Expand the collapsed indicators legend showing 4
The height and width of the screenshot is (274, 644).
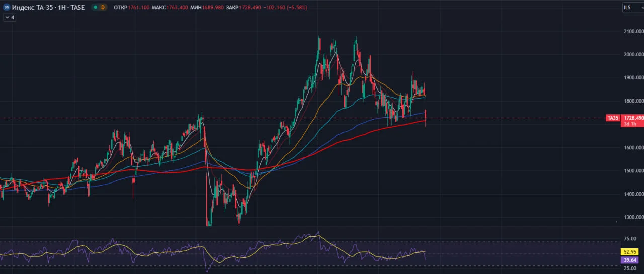[10, 17]
